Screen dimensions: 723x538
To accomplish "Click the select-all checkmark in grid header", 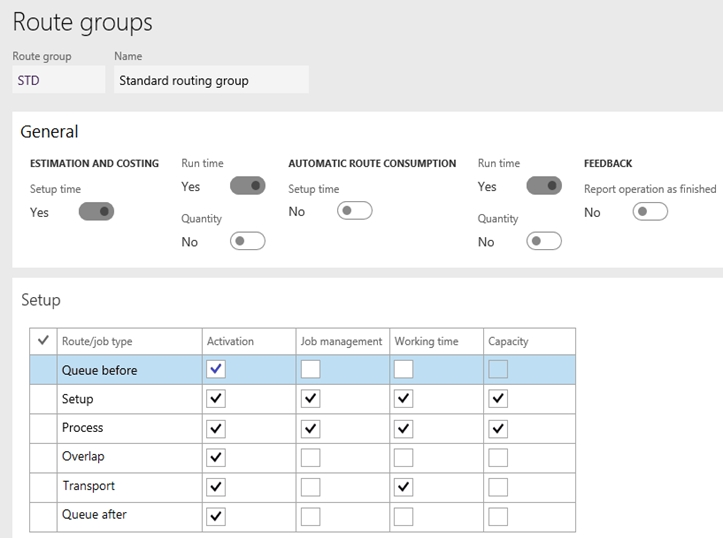I will pyautogui.click(x=43, y=341).
